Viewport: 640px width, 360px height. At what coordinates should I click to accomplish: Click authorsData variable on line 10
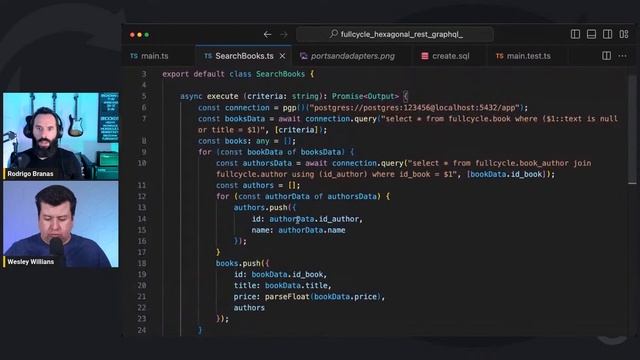267,163
